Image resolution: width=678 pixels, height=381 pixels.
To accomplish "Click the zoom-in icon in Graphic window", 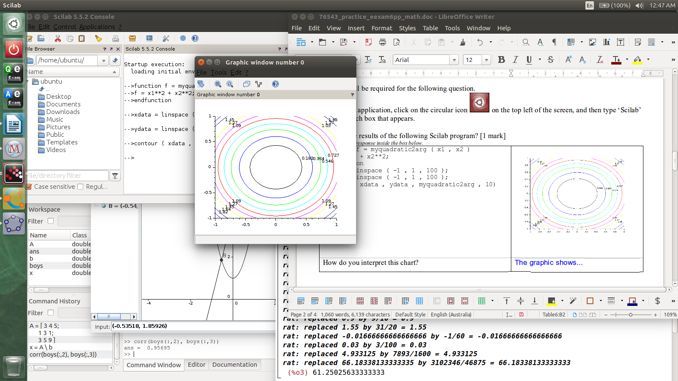I will (x=218, y=84).
